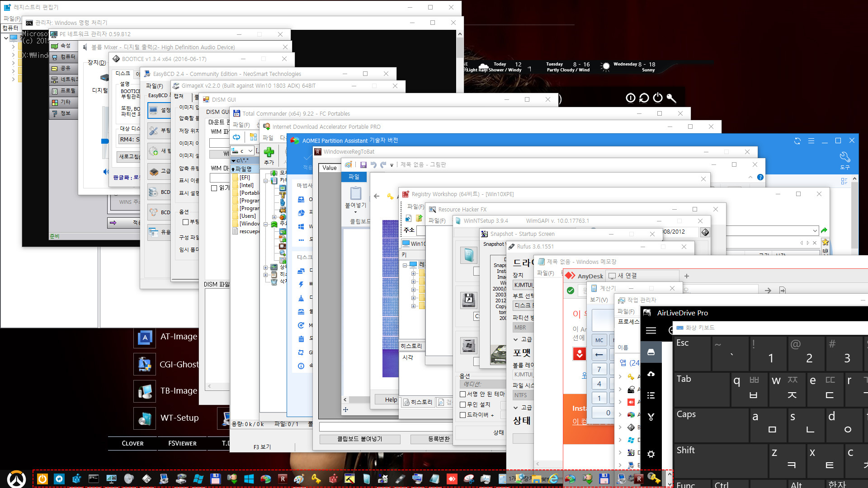Image resolution: width=868 pixels, height=488 pixels.
Task: Click the EFI folder in Total Commander file list
Action: pyautogui.click(x=245, y=178)
